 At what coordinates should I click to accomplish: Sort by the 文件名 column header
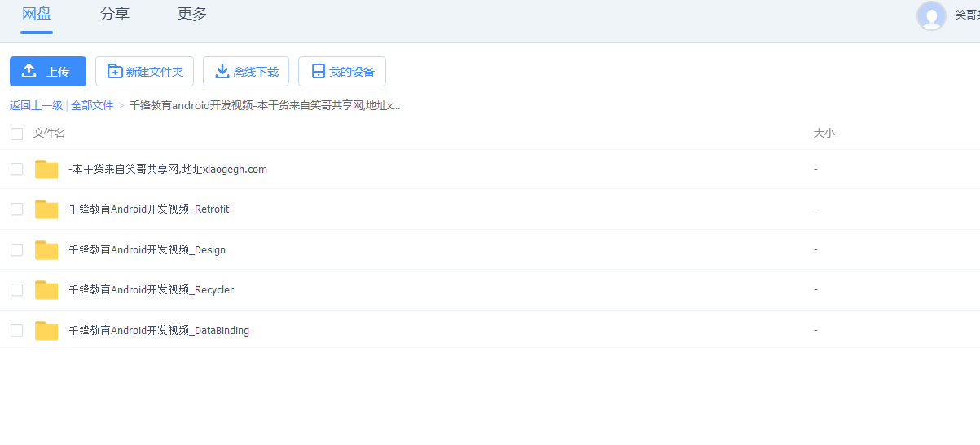49,133
